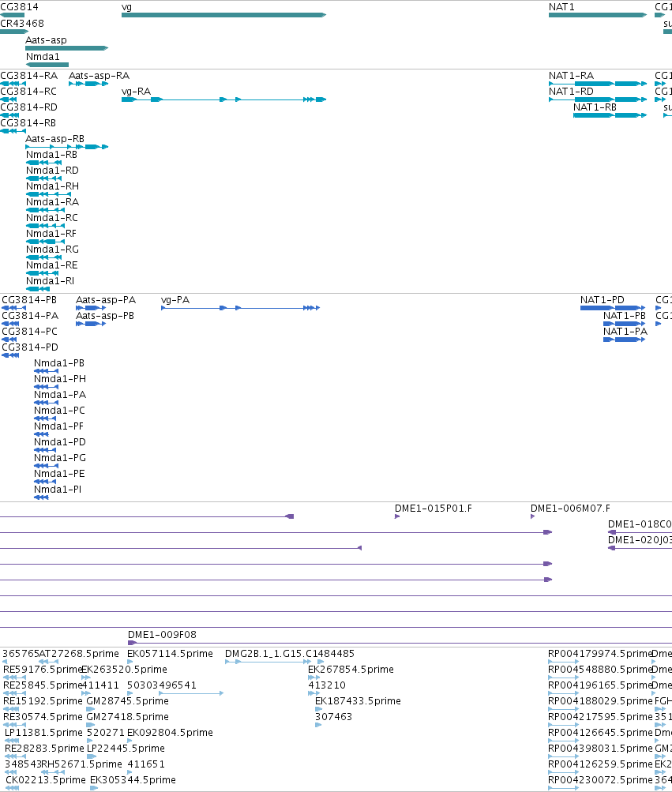Click the DME1-006M07.F clone label
The width and height of the screenshot is (672, 792).
pyautogui.click(x=570, y=509)
